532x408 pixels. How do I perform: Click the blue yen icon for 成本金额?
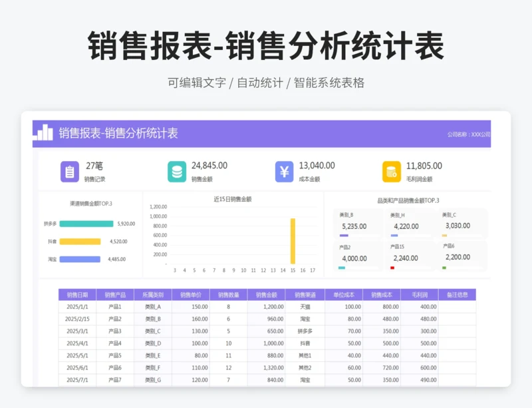pos(285,172)
